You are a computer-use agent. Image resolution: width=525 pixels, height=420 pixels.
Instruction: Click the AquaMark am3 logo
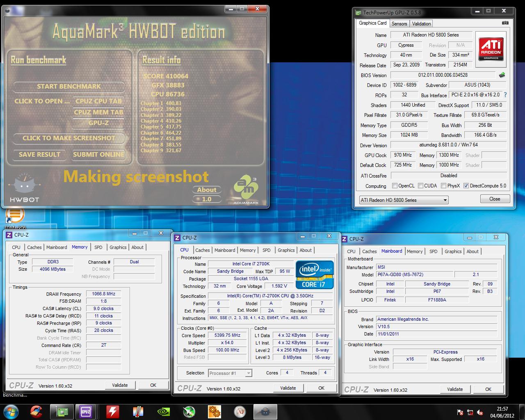(x=246, y=188)
